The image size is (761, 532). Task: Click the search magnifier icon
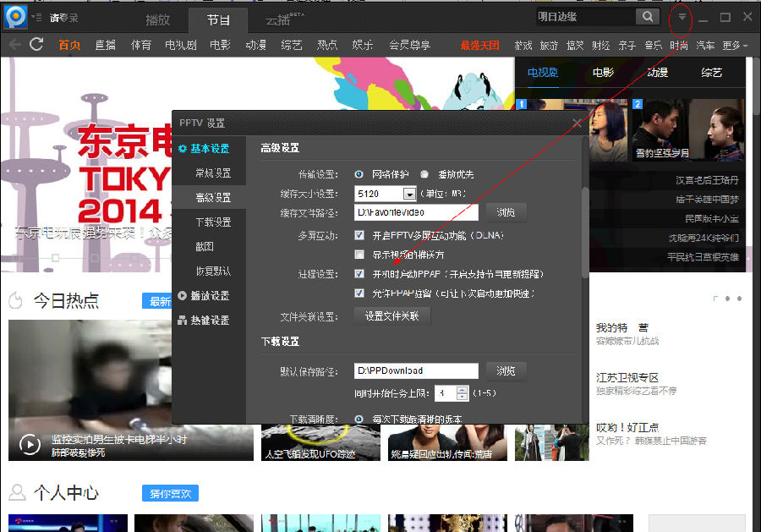pos(647,17)
